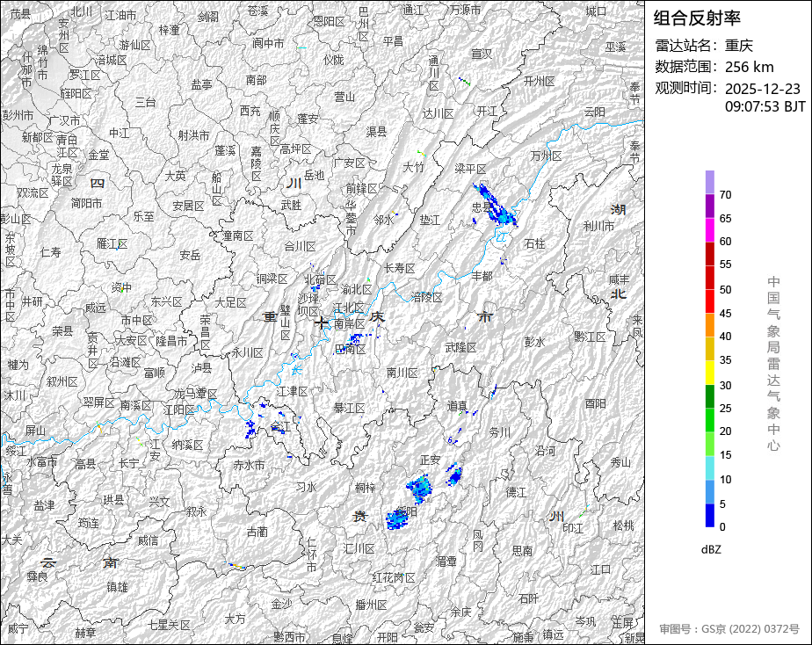
Task: Click the 梁平区 map label
Action: 470,169
